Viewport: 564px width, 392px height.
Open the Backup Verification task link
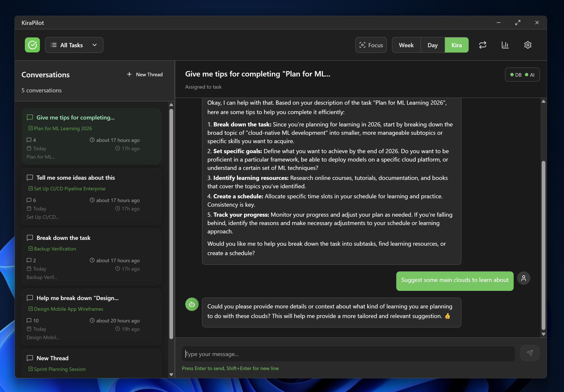(55, 249)
